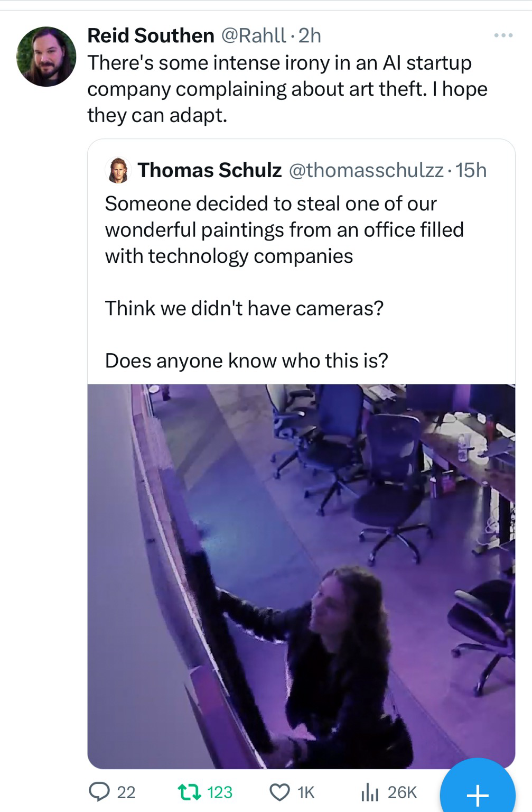Click the 15h timestamp on the quoted tweet
This screenshot has height=812, width=532.
tap(471, 170)
